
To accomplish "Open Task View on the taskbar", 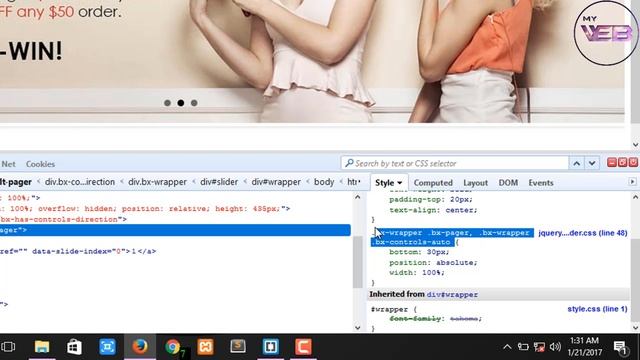I will pos(8,347).
